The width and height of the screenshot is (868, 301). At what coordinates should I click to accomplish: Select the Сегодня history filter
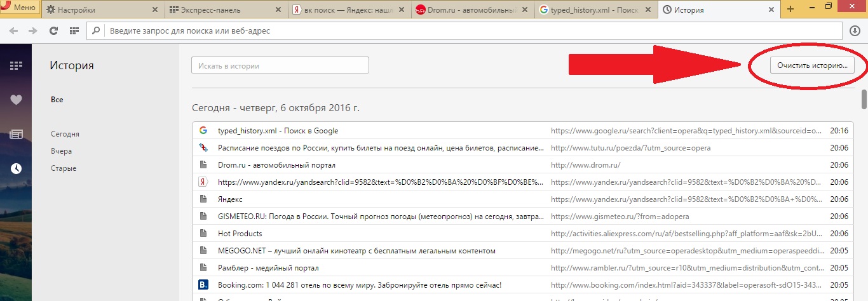click(x=65, y=134)
